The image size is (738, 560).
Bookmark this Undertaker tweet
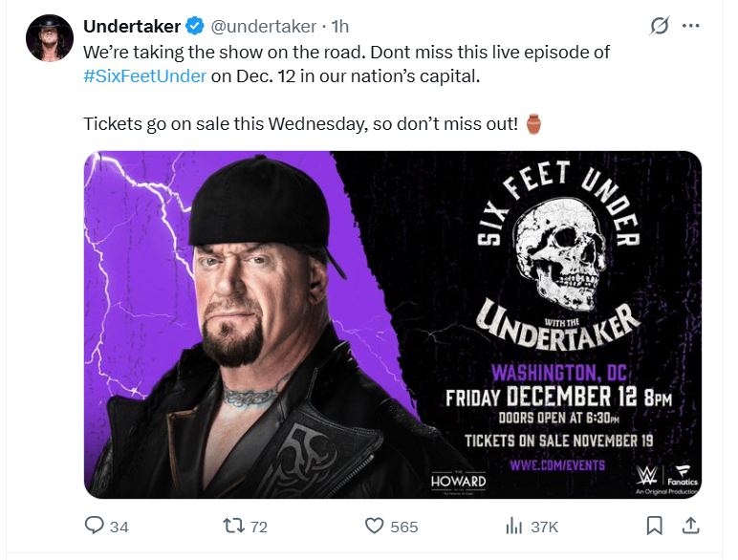point(654,526)
